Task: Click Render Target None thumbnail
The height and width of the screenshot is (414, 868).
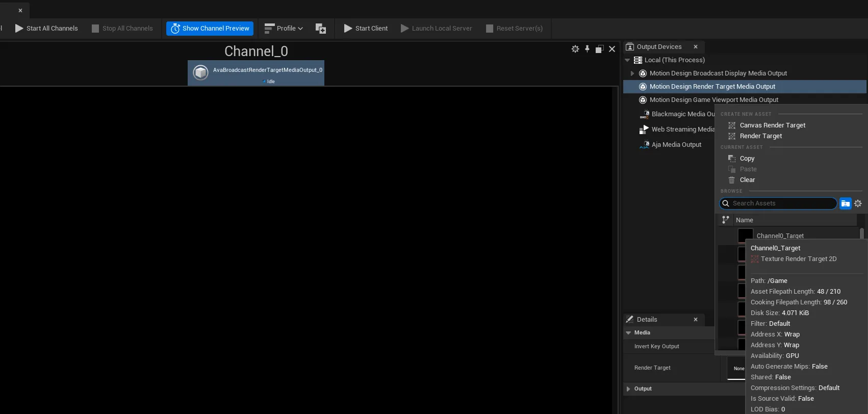Action: (x=736, y=368)
